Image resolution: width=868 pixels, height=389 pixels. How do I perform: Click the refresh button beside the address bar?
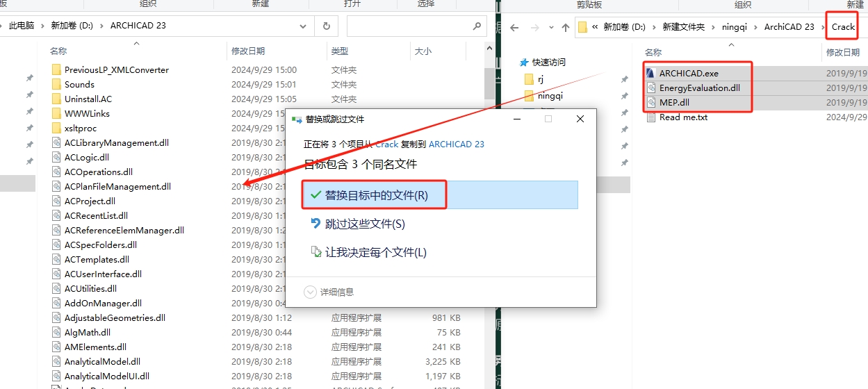(326, 26)
